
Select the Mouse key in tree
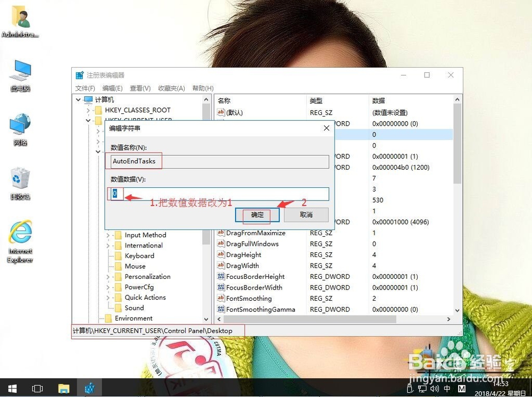[135, 267]
